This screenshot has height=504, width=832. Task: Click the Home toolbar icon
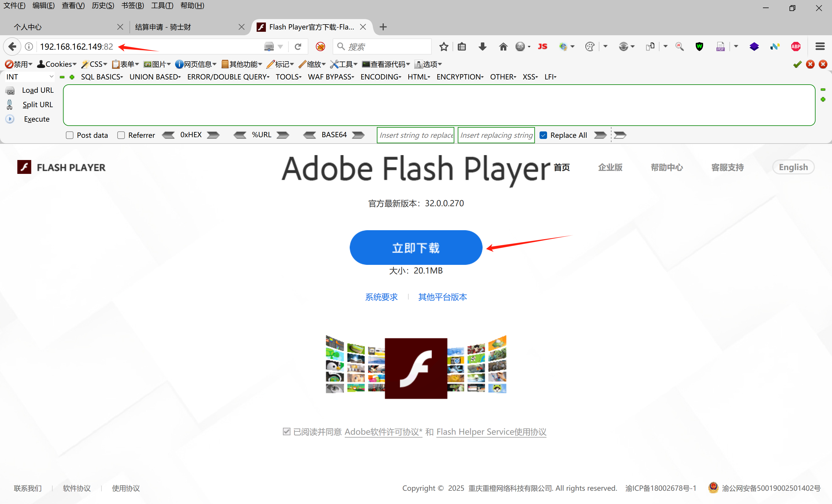[503, 47]
